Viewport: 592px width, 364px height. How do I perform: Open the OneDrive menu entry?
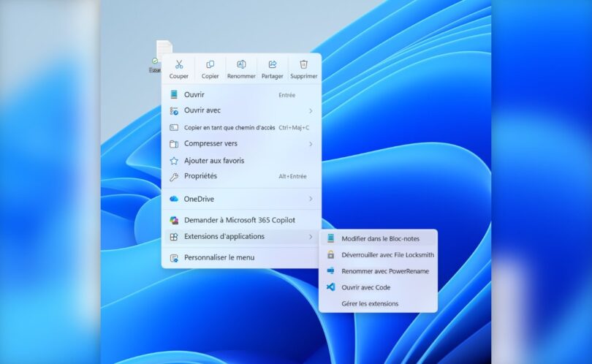[241, 199]
